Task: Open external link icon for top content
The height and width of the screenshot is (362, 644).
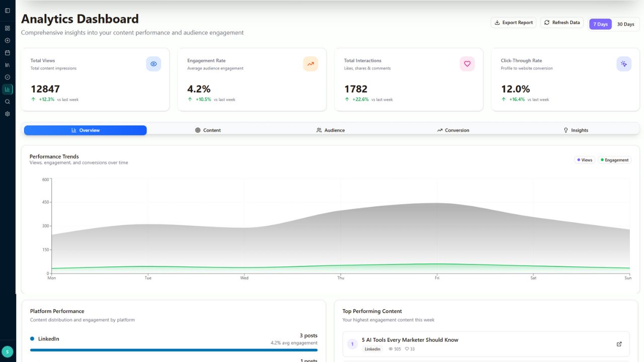Action: tap(619, 344)
